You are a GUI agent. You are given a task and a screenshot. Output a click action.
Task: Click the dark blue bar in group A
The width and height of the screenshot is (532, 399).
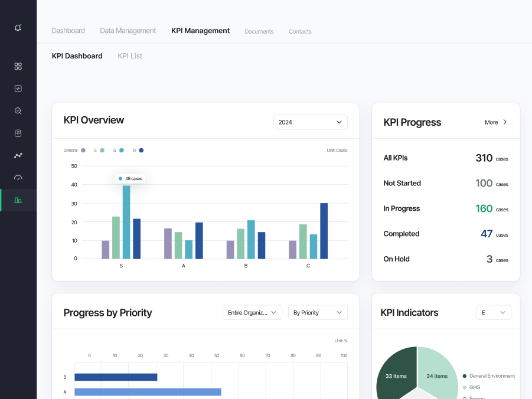click(x=199, y=241)
